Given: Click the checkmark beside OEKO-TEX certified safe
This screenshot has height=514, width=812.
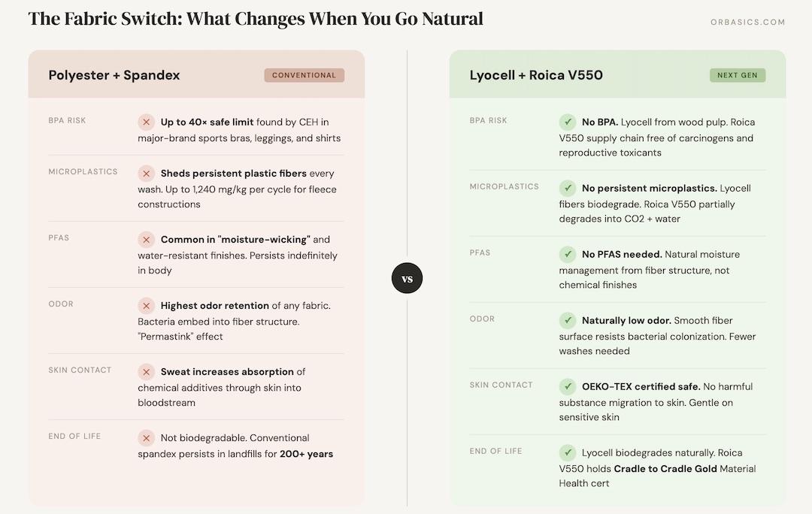Looking at the screenshot, I should [568, 386].
